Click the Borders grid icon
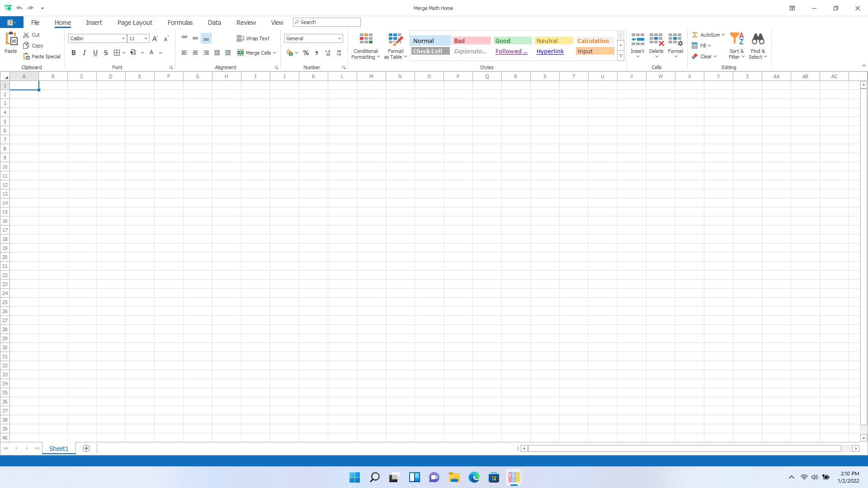This screenshot has width=868, height=488. pos(117,52)
